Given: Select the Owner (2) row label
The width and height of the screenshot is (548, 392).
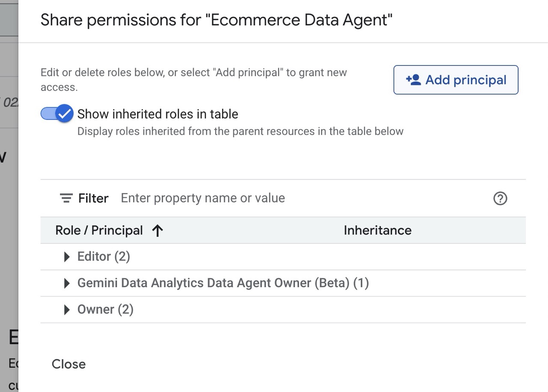Looking at the screenshot, I should pyautogui.click(x=105, y=310).
